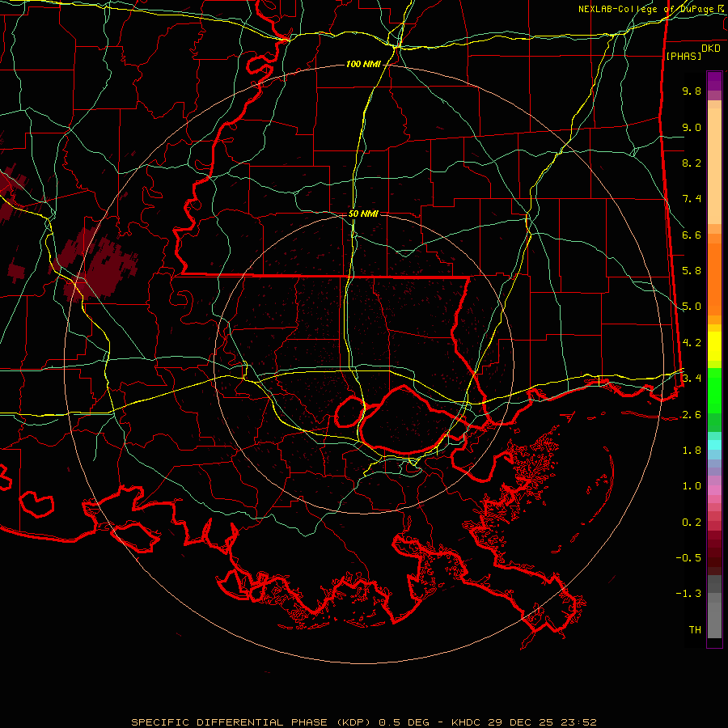Click the 4.2 value on the color scale

692,343
